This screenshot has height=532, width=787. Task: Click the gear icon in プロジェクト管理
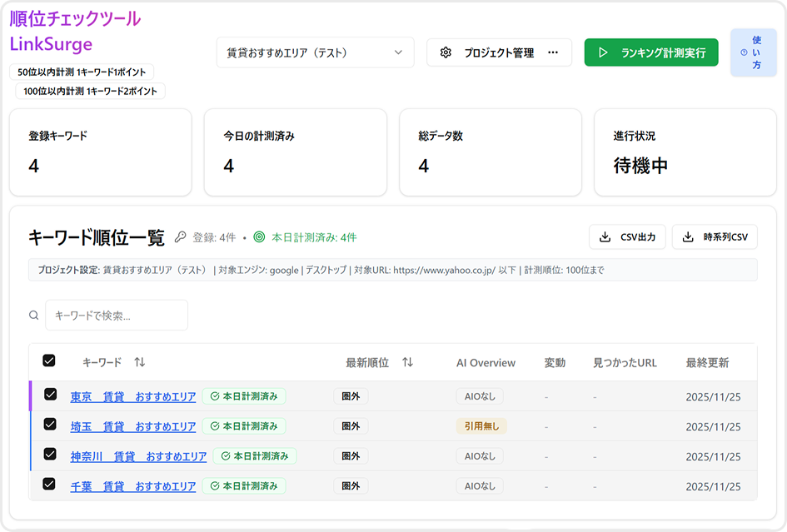point(446,52)
